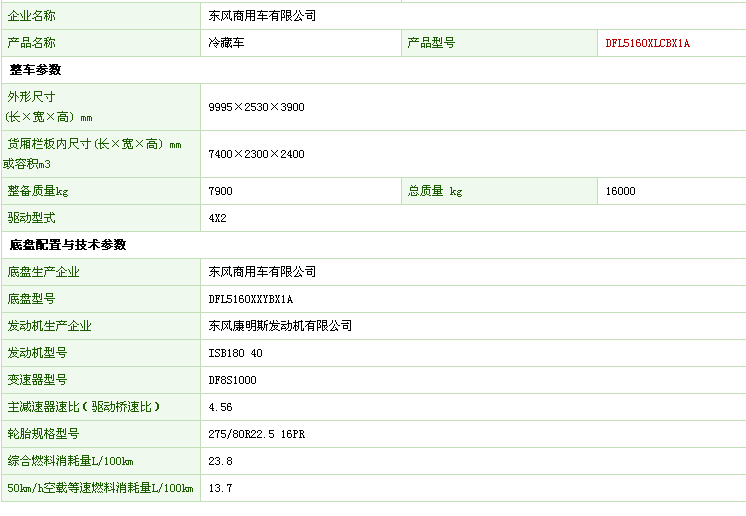
Task: Click the 总质量 kg label
Action: pos(435,191)
